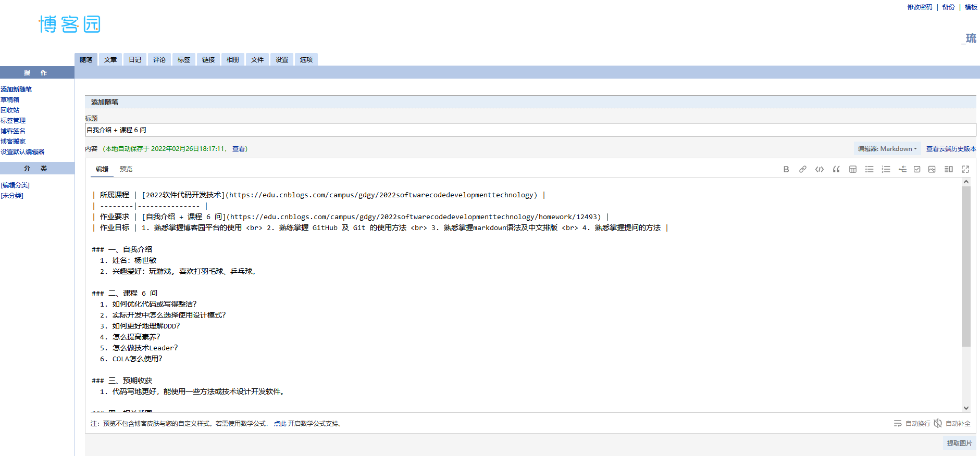Viewport: 980px width, 456px height.
Task: Insert a table using the table icon
Action: tap(853, 169)
